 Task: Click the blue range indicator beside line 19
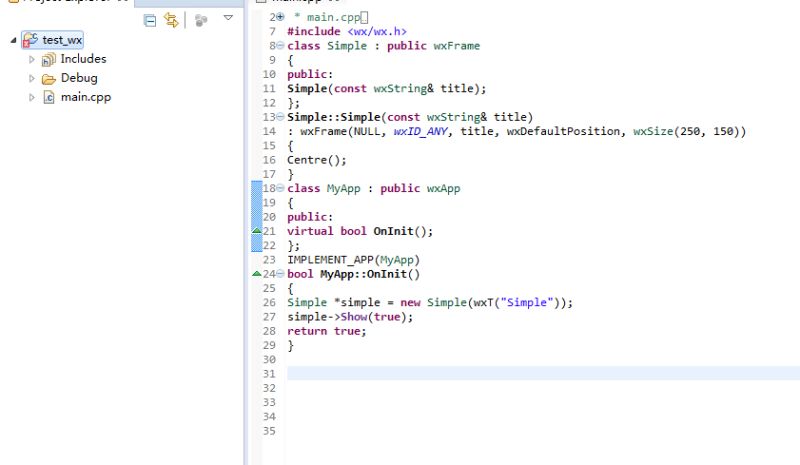coord(257,203)
